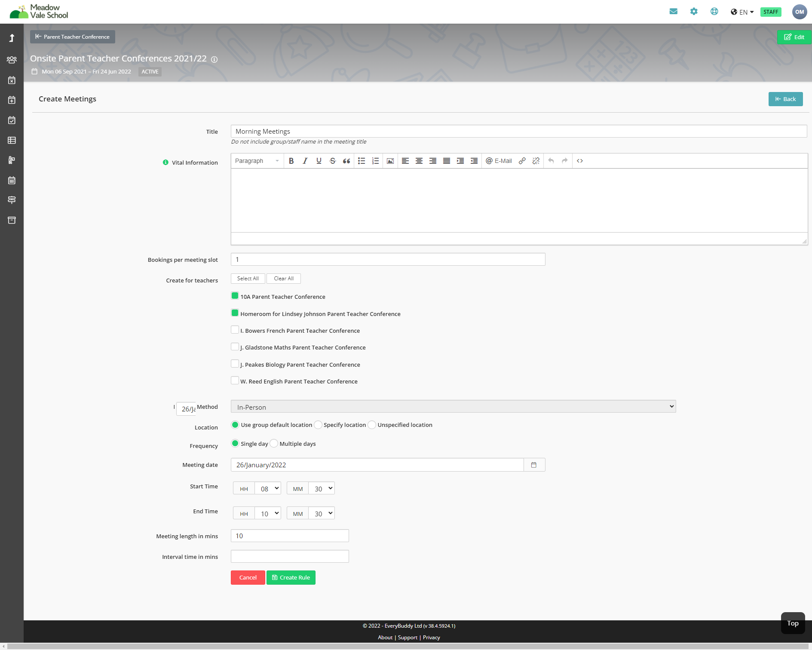
Task: Check J. Gladstone Maths conference
Action: click(235, 346)
